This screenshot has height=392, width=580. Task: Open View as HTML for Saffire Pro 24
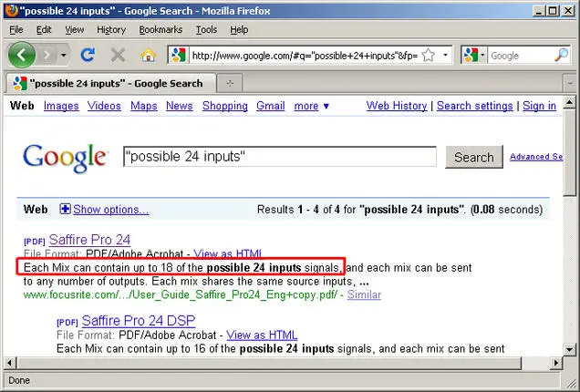coord(227,253)
